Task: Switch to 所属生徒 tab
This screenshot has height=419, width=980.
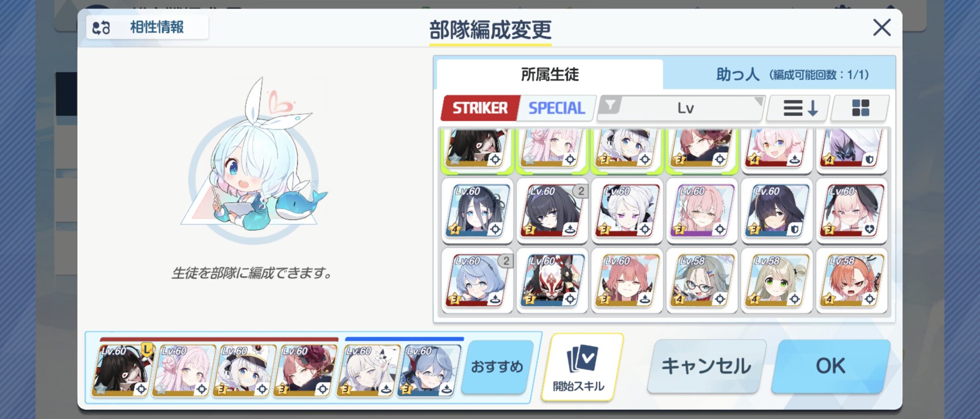Action: (550, 74)
